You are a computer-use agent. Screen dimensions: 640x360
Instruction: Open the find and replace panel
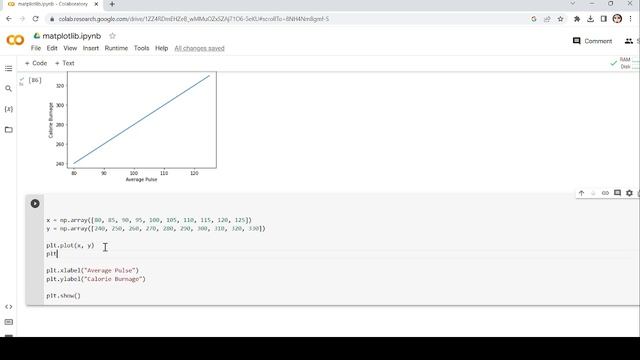pyautogui.click(x=9, y=89)
